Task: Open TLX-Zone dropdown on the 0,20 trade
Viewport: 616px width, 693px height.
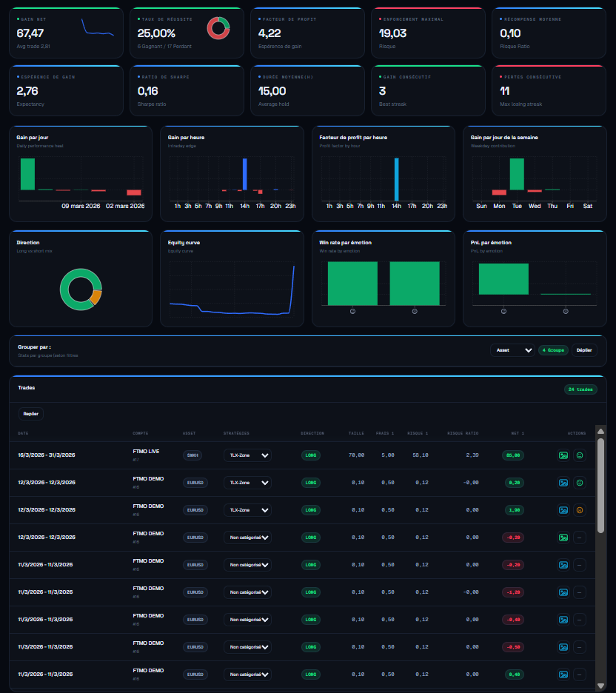Action: [x=247, y=483]
